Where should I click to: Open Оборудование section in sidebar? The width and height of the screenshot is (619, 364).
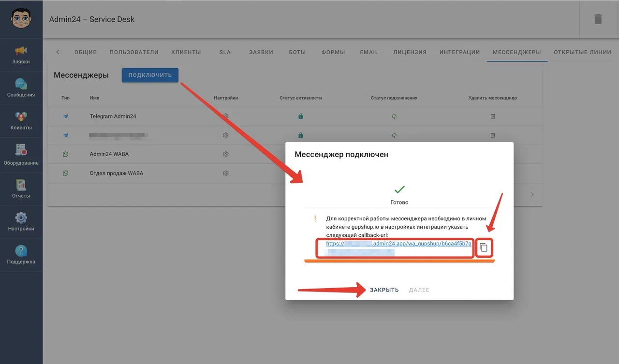[21, 154]
